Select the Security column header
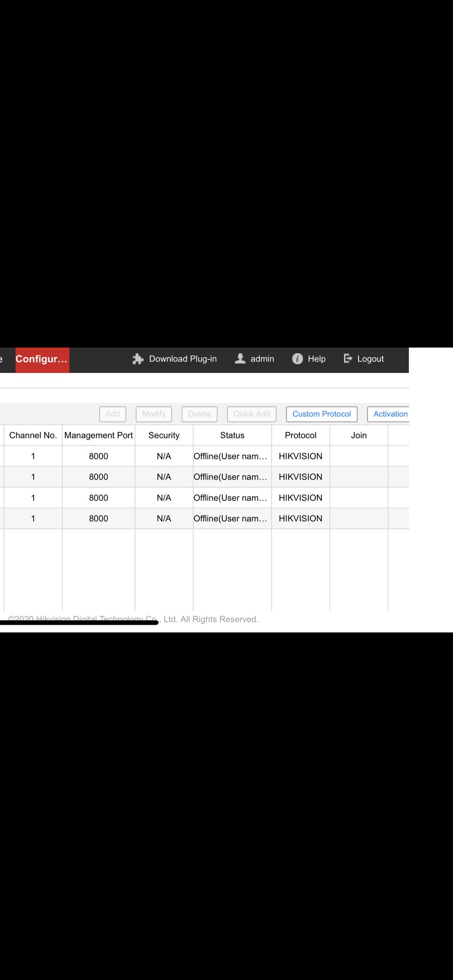Image resolution: width=453 pixels, height=980 pixels. point(164,435)
